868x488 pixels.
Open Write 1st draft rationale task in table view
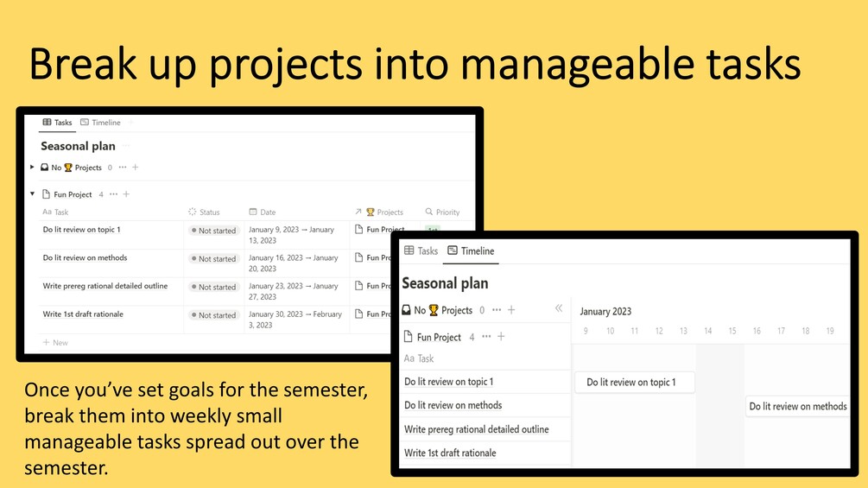point(83,314)
